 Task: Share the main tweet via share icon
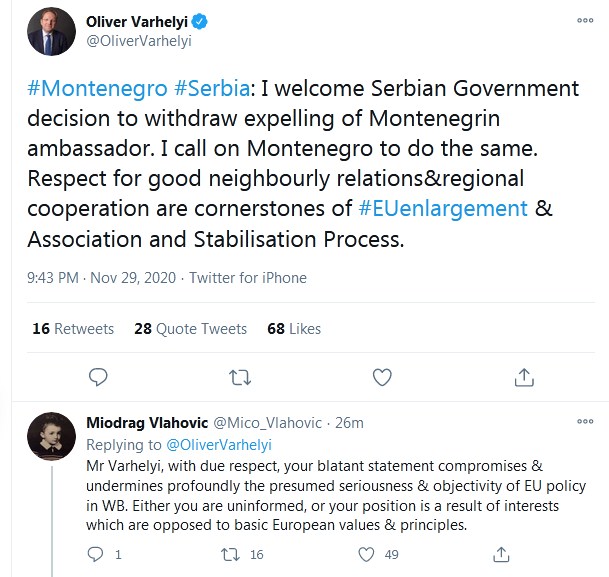[524, 377]
